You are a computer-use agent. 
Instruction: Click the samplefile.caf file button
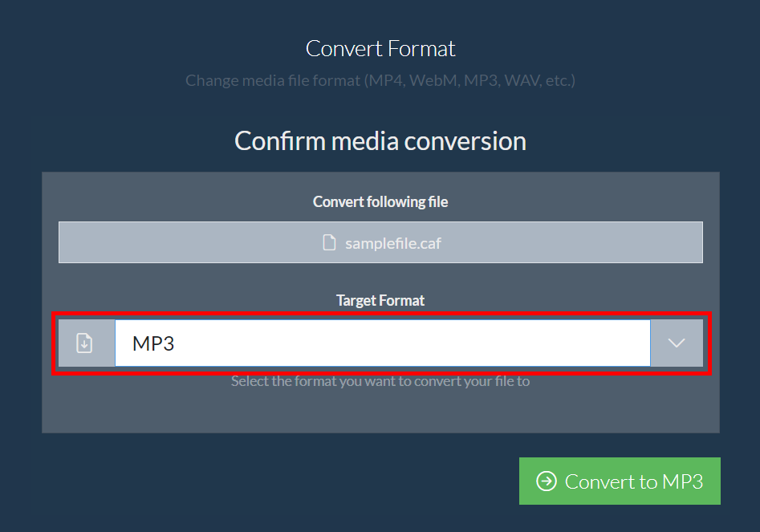tap(380, 242)
